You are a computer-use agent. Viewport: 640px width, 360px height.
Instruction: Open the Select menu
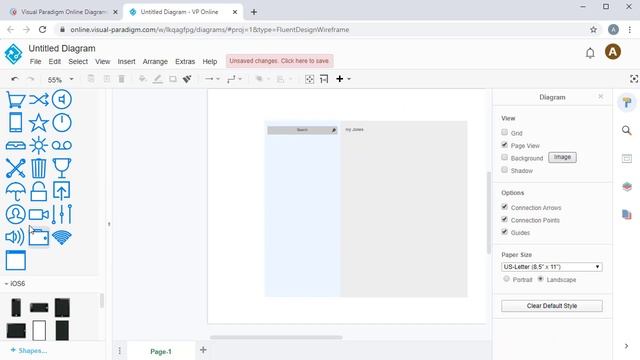coord(78,62)
